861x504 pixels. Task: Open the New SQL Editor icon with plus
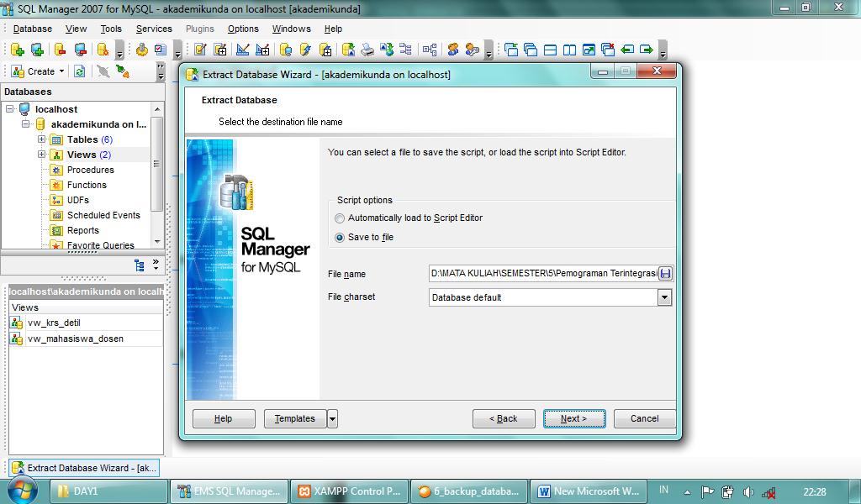point(221,50)
